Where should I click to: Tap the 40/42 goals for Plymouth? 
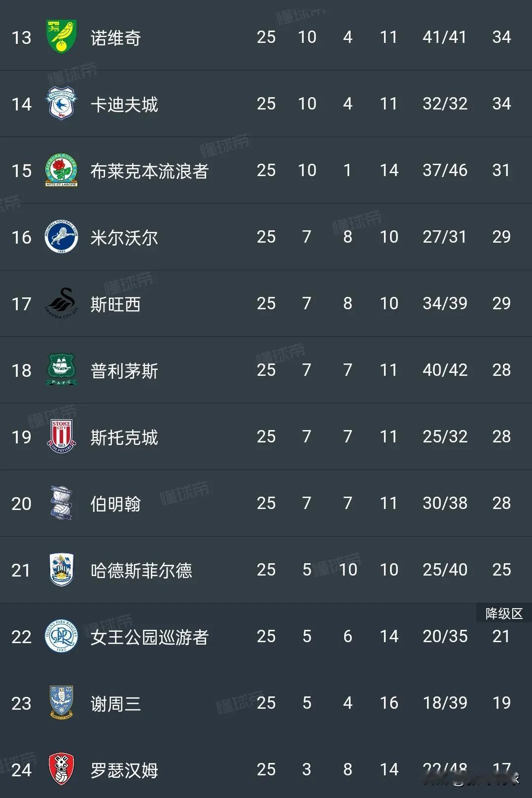(x=445, y=370)
